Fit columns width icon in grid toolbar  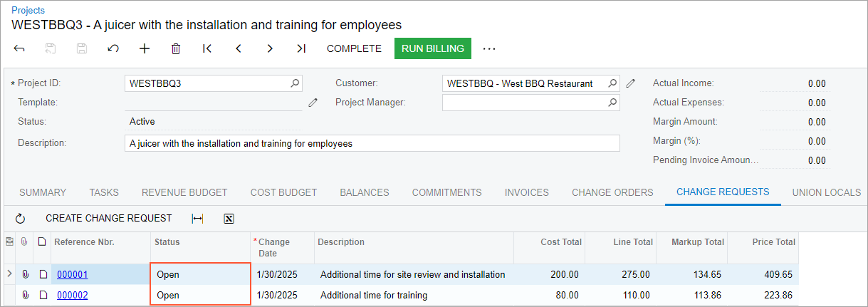point(197,219)
